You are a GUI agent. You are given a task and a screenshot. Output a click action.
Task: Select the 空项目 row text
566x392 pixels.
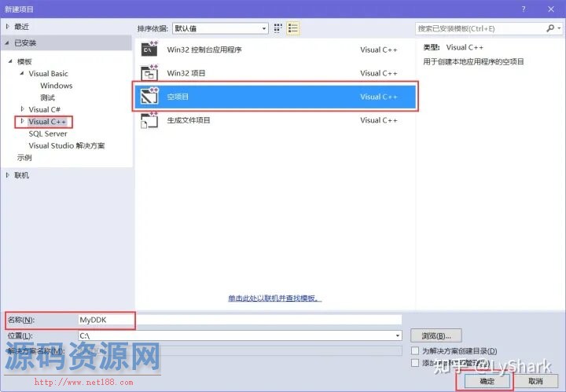click(x=178, y=97)
